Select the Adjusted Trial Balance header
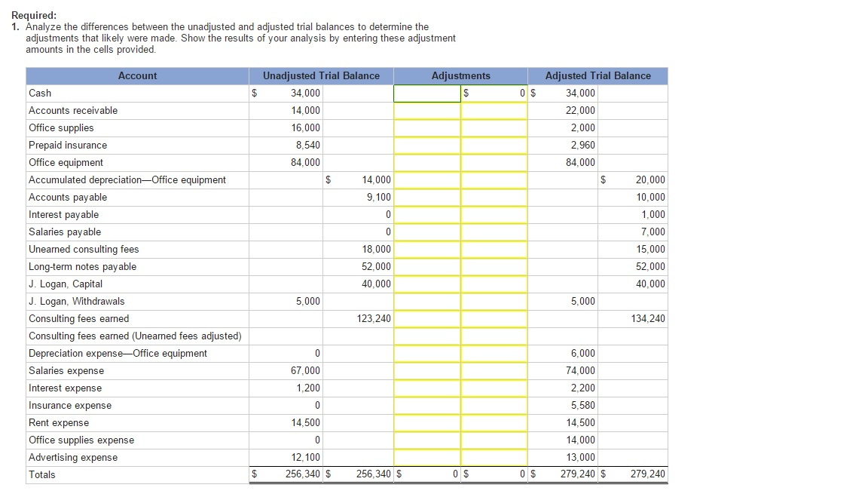This screenshot has height=500, width=868. [x=598, y=75]
